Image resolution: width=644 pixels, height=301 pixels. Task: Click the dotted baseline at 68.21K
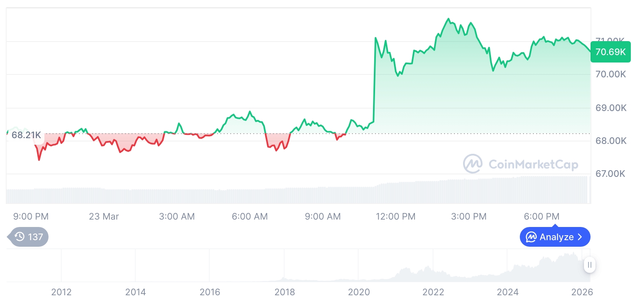point(247,134)
